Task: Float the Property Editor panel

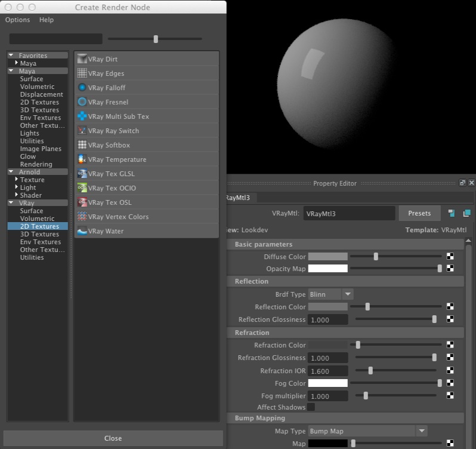Action: pyautogui.click(x=462, y=183)
